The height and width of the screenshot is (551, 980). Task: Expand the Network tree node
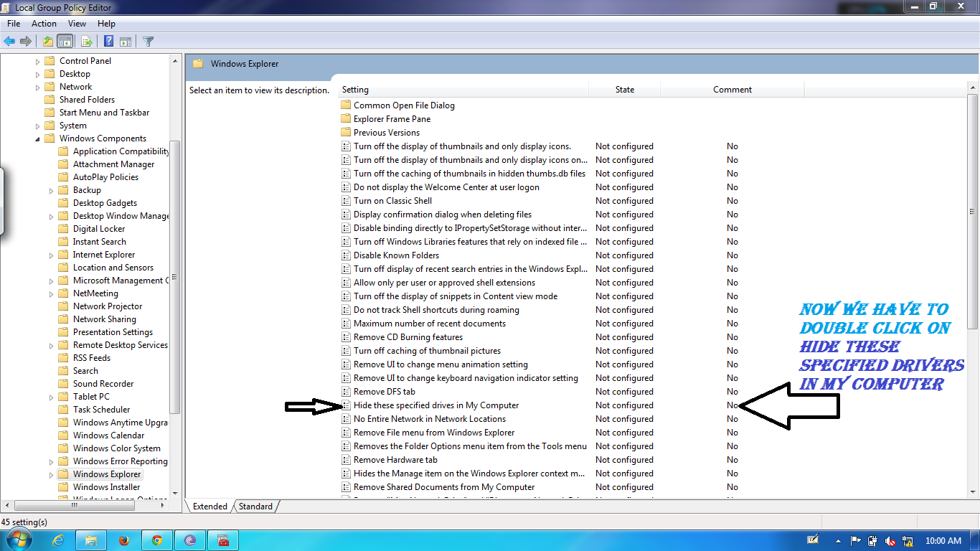click(38, 88)
